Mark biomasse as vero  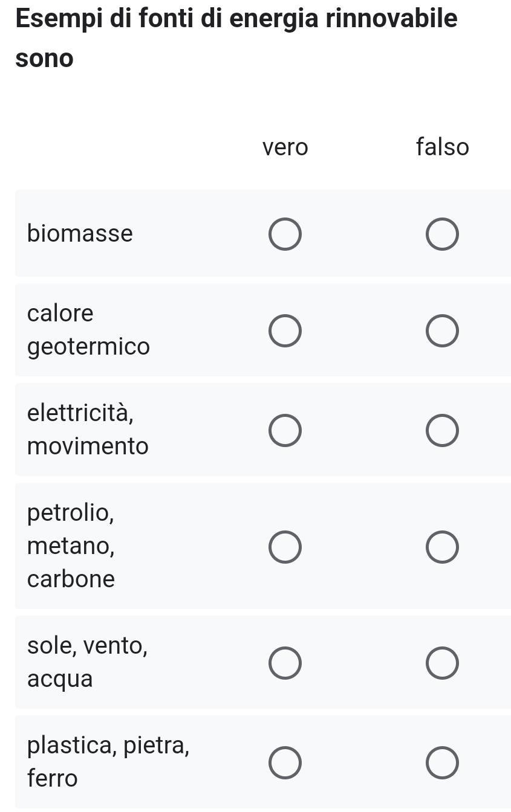point(285,234)
